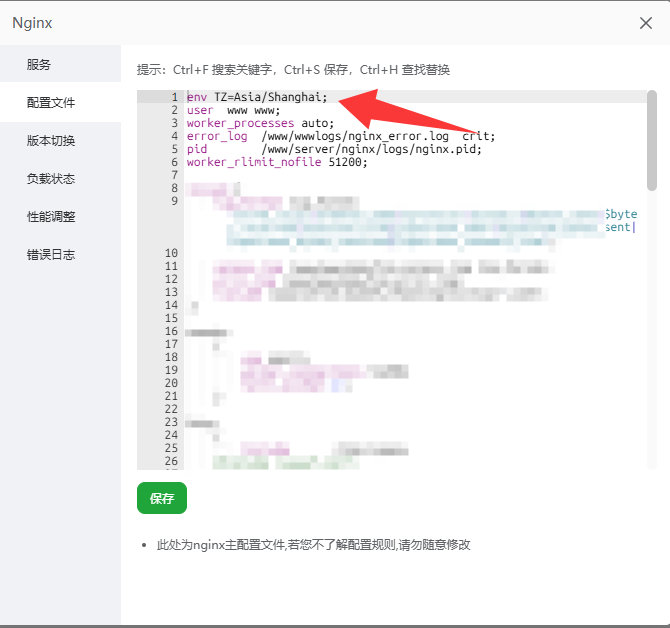Click the editor's vertical scrollbar
670x628 pixels.
coord(651,140)
